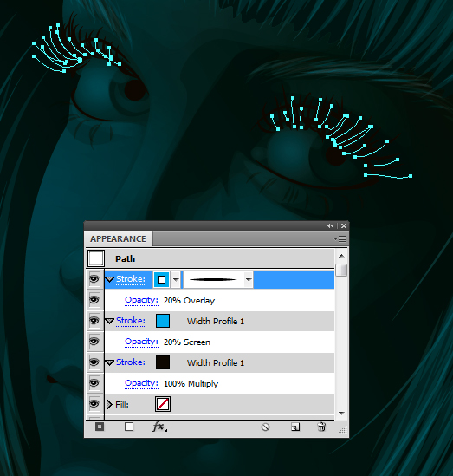The height and width of the screenshot is (476, 453).
Task: Hide the 20% Overlay opacity row
Action: pyautogui.click(x=94, y=300)
